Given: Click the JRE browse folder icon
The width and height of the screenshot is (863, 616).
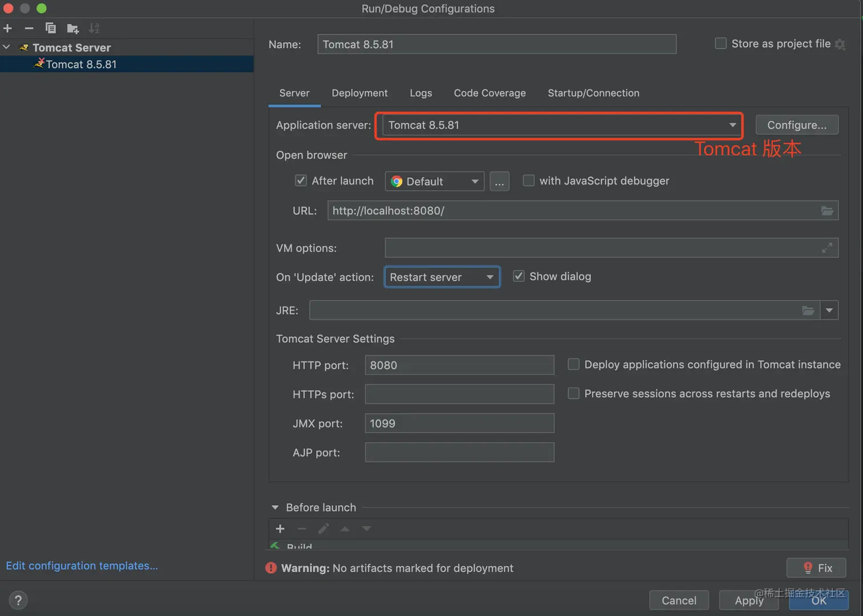Looking at the screenshot, I should [808, 311].
